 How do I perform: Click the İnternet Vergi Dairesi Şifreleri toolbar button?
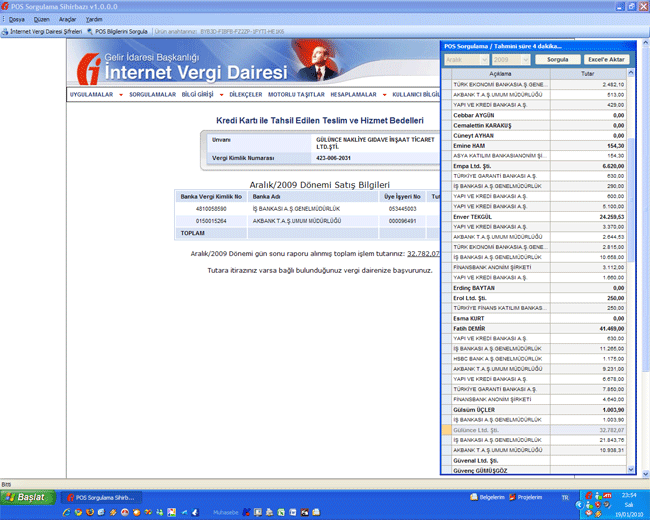point(42,32)
